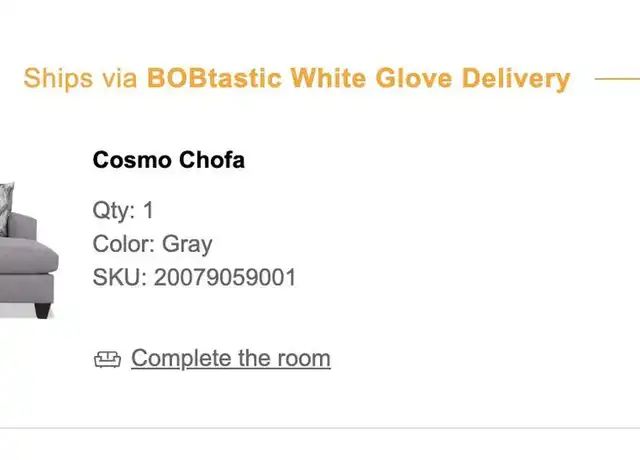
Task: Click the sofa icon beside Complete the room
Action: coord(107,359)
